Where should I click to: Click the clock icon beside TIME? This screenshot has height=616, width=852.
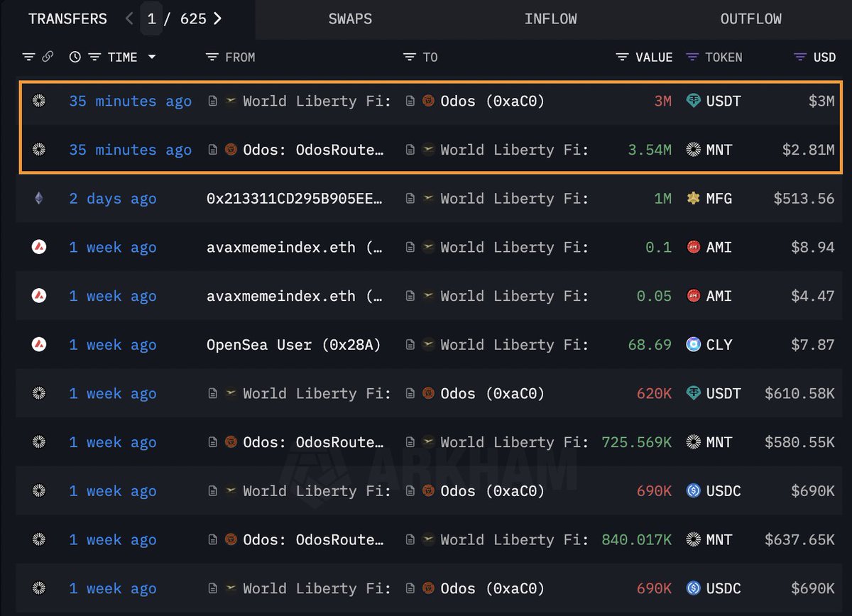pos(75,57)
